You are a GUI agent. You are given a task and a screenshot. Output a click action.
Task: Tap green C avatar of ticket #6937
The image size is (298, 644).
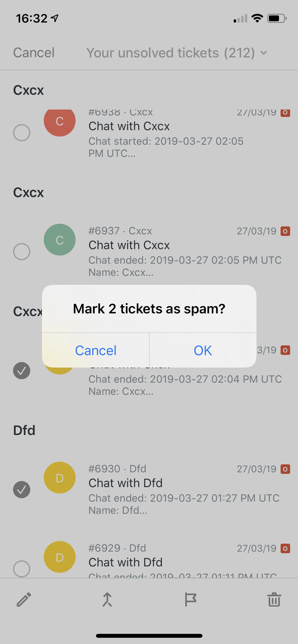click(x=60, y=240)
